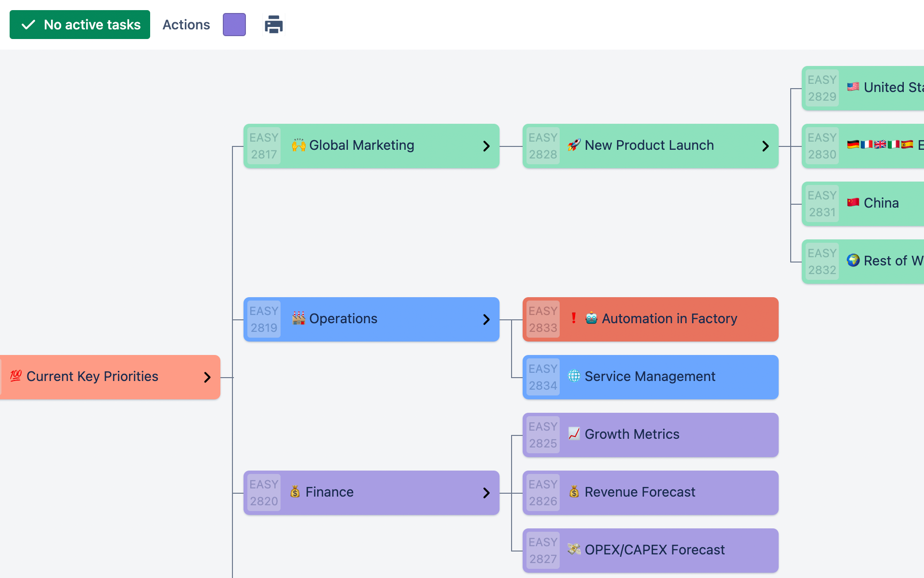Click the chart icon on Growth Metrics
Image resolution: width=924 pixels, height=578 pixels.
tap(574, 434)
